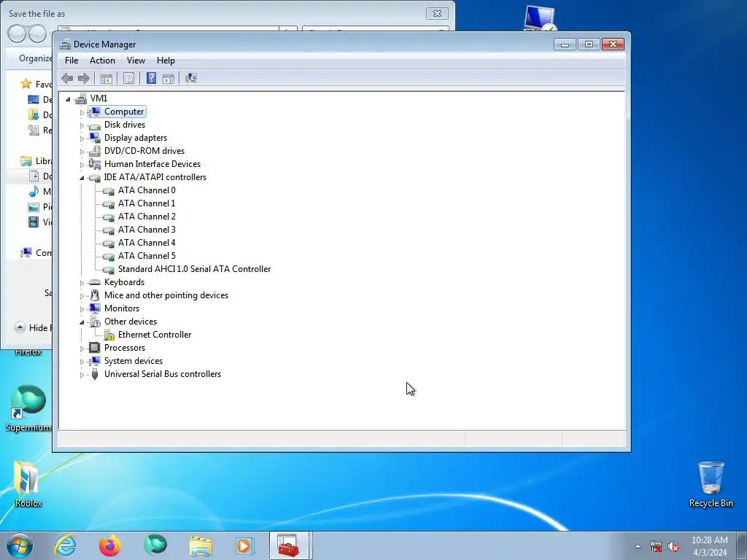Open Windows Media Player from the taskbar

click(245, 545)
